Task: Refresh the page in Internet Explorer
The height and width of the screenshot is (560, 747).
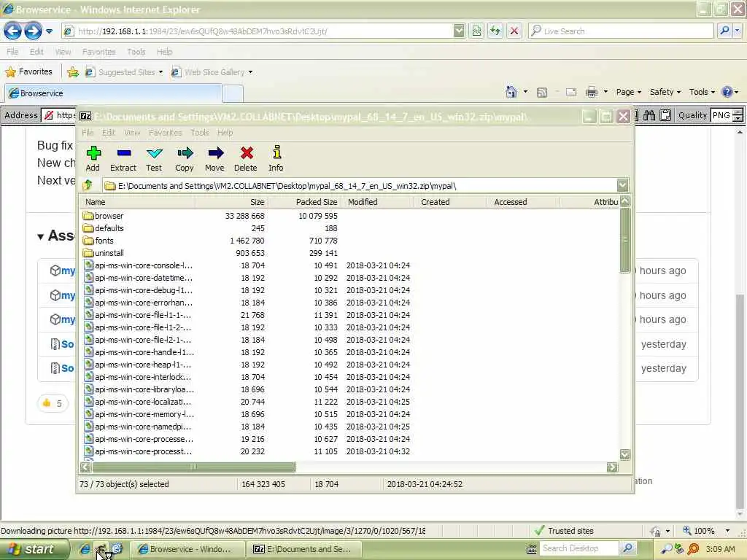Action: [495, 31]
